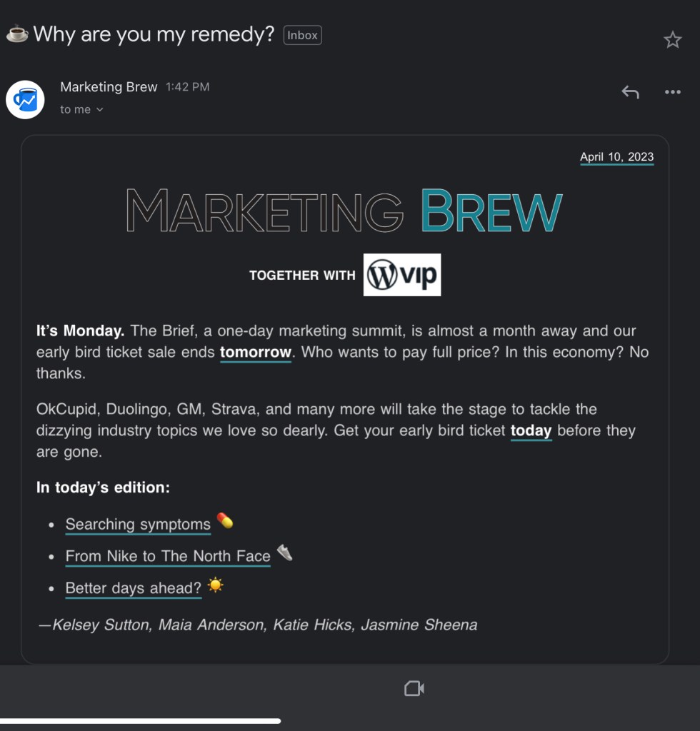This screenshot has height=731, width=700.
Task: Tap the Marketing Brew sender name
Action: 109,87
